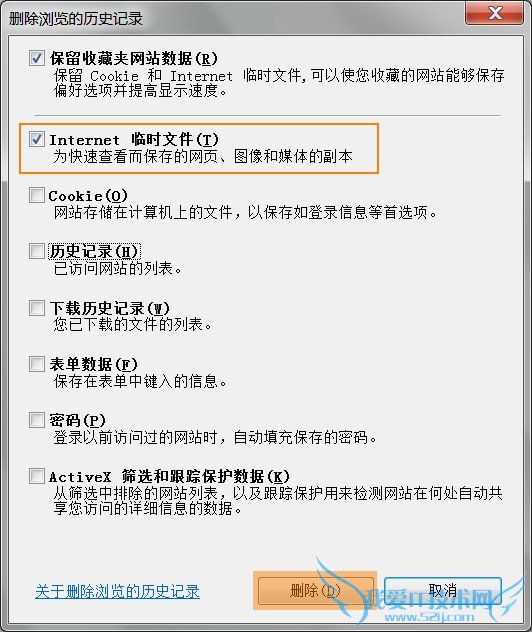The height and width of the screenshot is (632, 532).
Task: Tick the 密码(P) checkbox
Action: [x=37, y=420]
